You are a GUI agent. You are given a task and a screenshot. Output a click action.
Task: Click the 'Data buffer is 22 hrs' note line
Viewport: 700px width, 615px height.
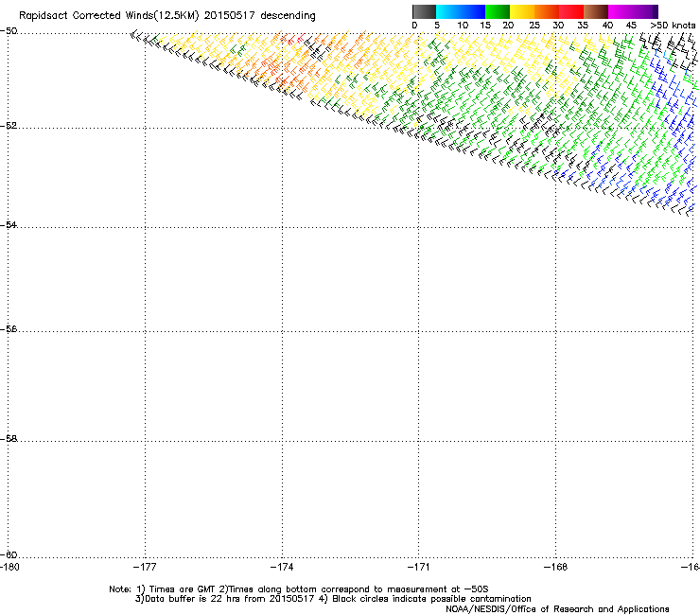click(x=333, y=599)
